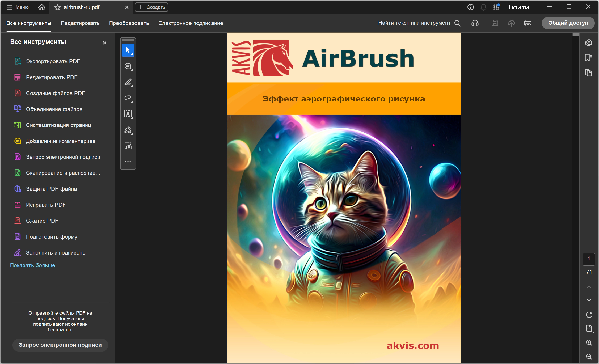Click the Общий доступ button
599x364 pixels.
coord(568,23)
